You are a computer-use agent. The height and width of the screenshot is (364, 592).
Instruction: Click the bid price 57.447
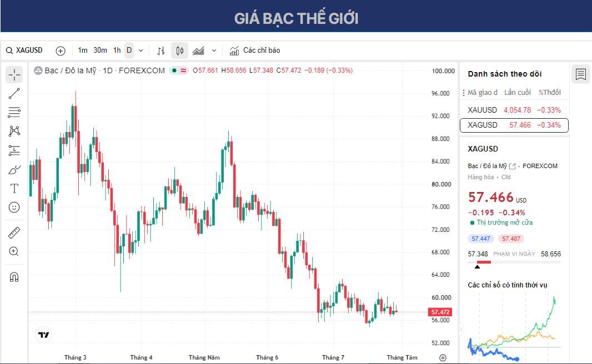[480, 239]
